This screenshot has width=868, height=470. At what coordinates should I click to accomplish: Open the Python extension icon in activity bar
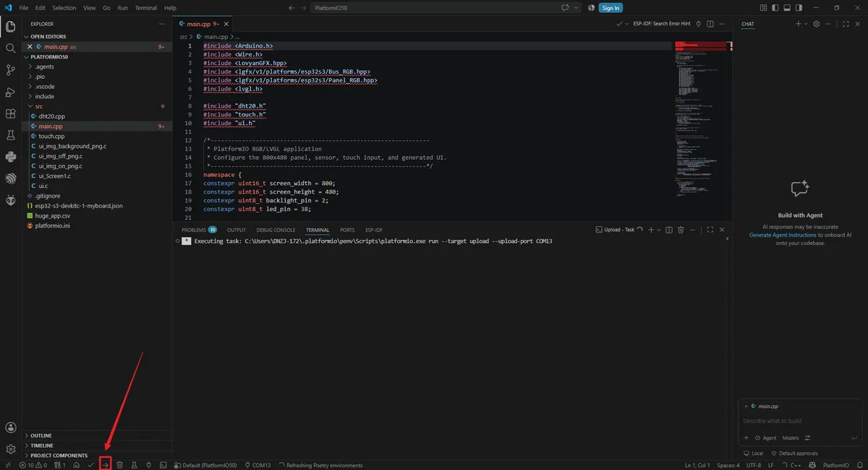point(11,157)
